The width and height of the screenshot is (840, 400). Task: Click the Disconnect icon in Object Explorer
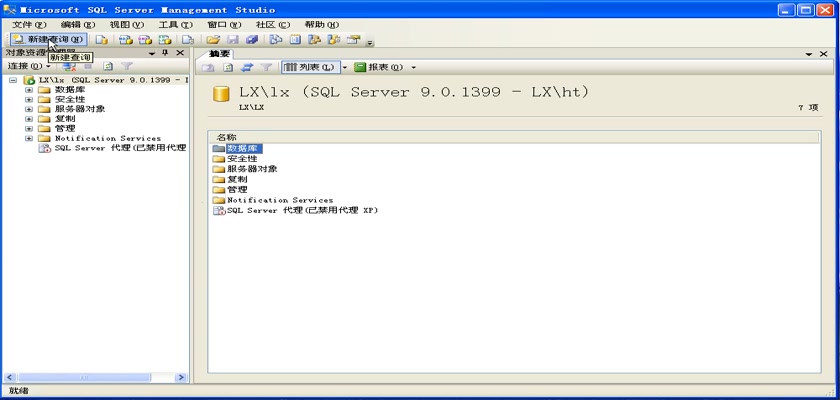(69, 66)
